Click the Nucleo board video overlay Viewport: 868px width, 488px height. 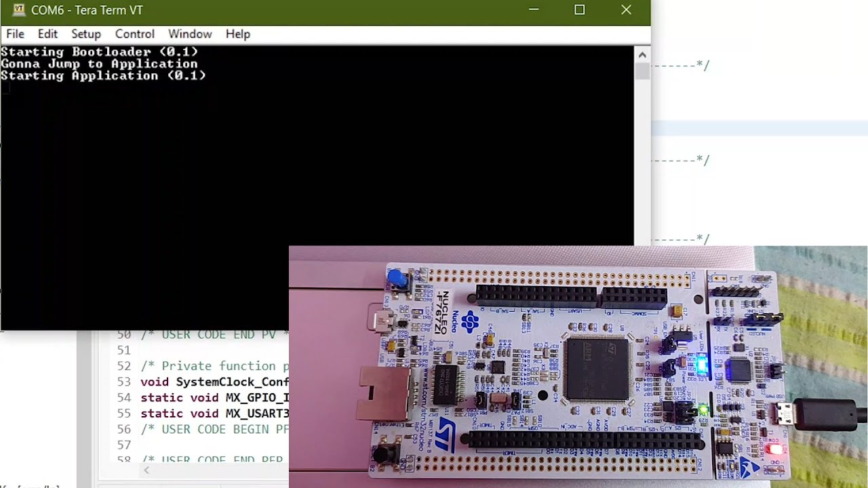tap(578, 366)
